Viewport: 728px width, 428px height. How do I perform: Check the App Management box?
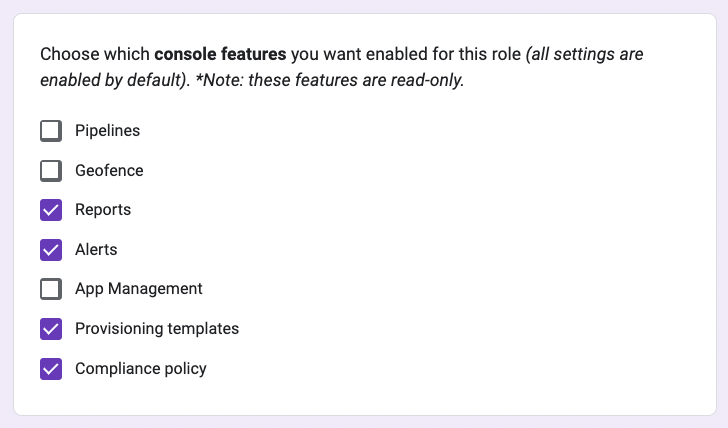click(x=51, y=289)
